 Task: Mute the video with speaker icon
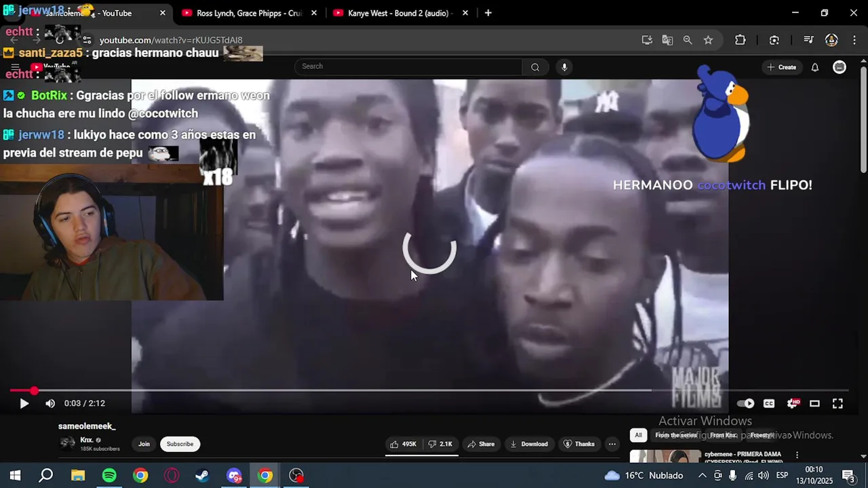coord(50,403)
